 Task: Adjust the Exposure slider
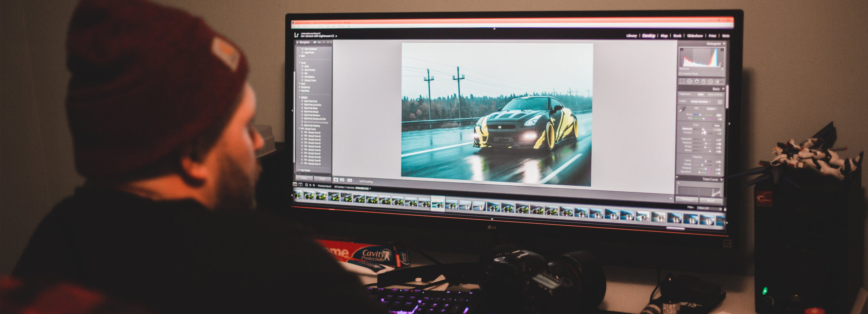[703, 129]
